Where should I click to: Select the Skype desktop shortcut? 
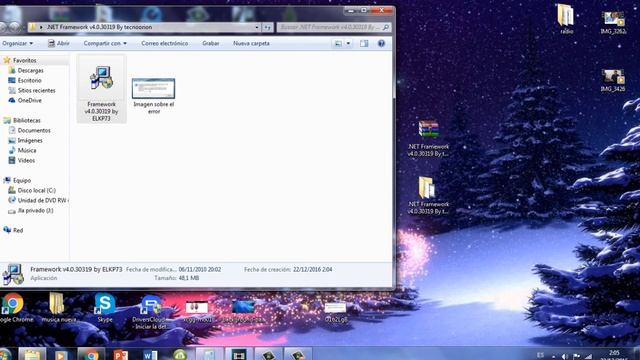[105, 307]
